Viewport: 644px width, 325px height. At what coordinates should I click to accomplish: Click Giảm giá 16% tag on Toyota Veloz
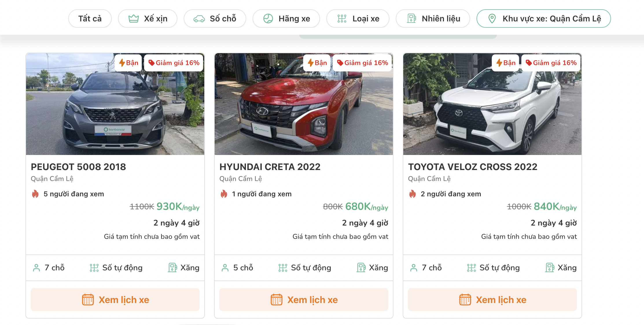click(x=551, y=63)
